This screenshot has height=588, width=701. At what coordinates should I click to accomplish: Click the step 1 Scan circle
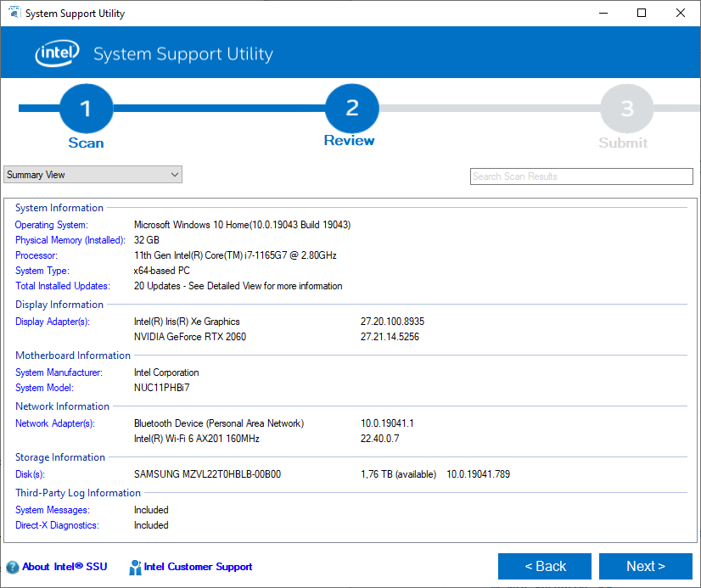[86, 108]
